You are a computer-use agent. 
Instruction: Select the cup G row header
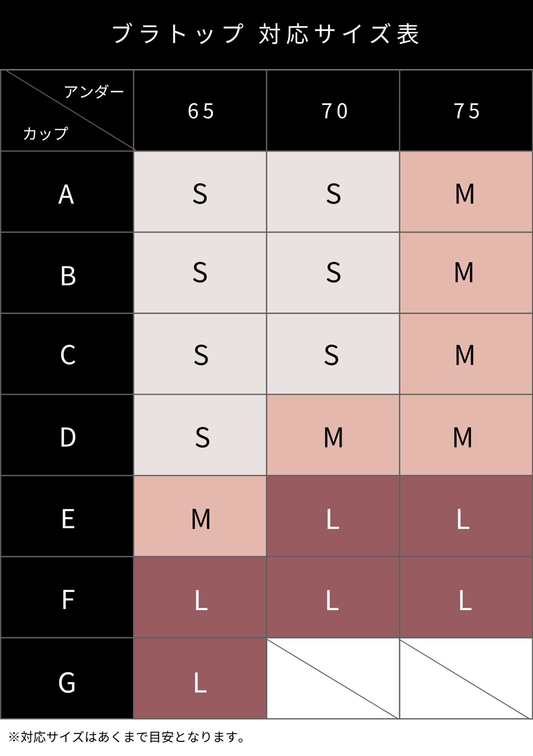(x=67, y=682)
